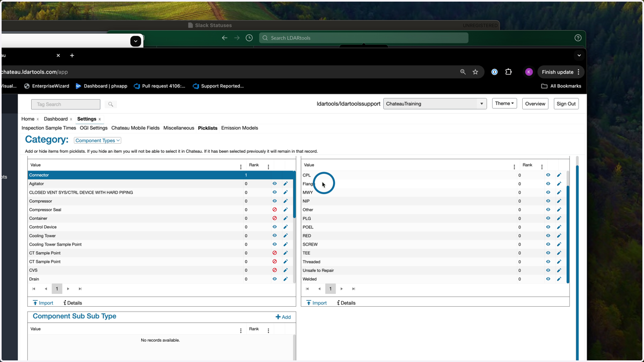Open Value column menu in left grid
The height and width of the screenshot is (362, 644).
pyautogui.click(x=240, y=167)
